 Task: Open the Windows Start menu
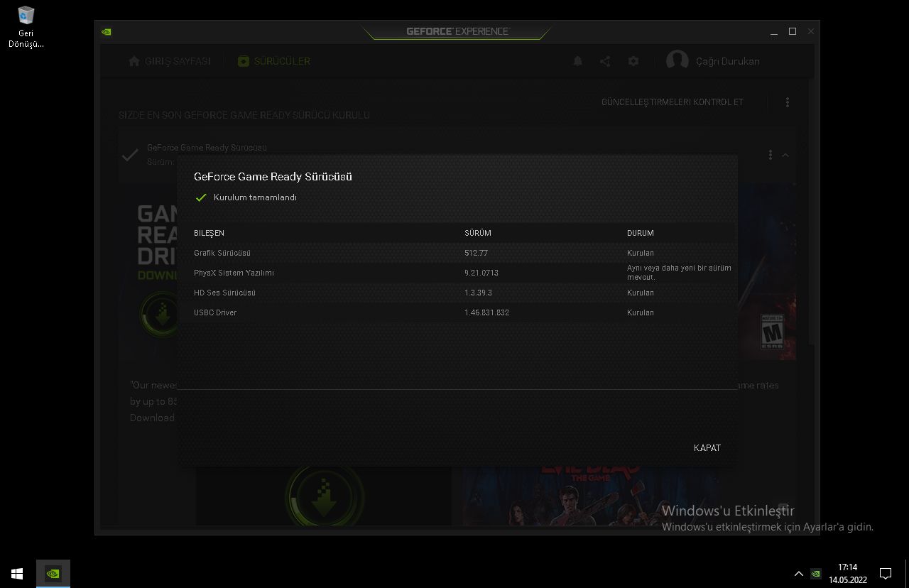17,573
